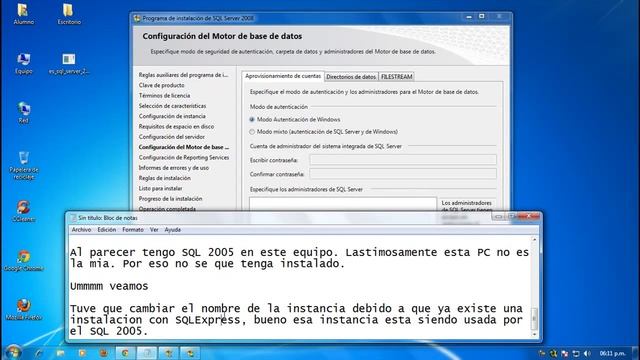
Task: Click the Notepad title bar icon
Action: 73,218
